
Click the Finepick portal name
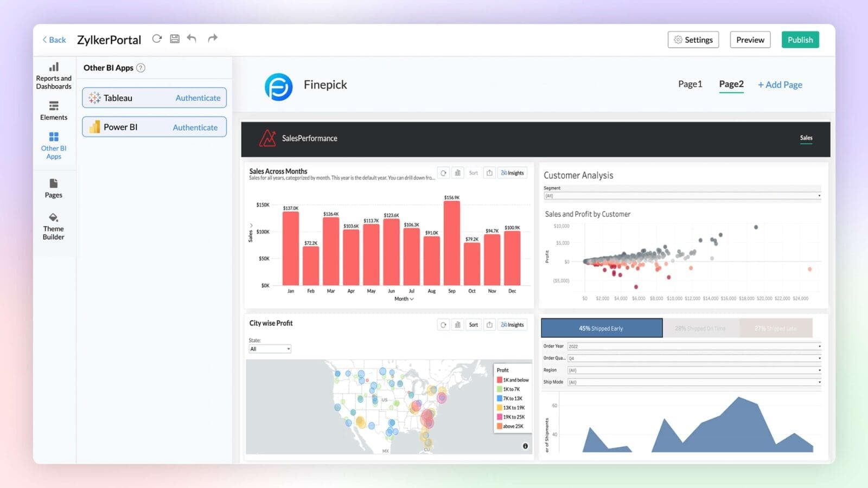click(x=325, y=85)
